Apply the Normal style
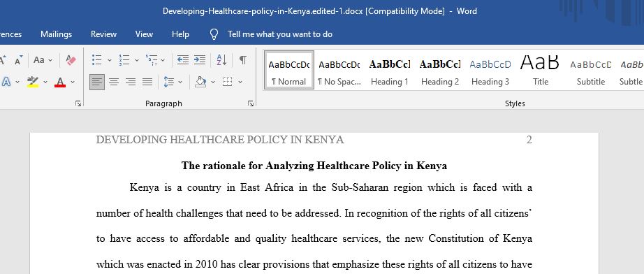 click(289, 70)
